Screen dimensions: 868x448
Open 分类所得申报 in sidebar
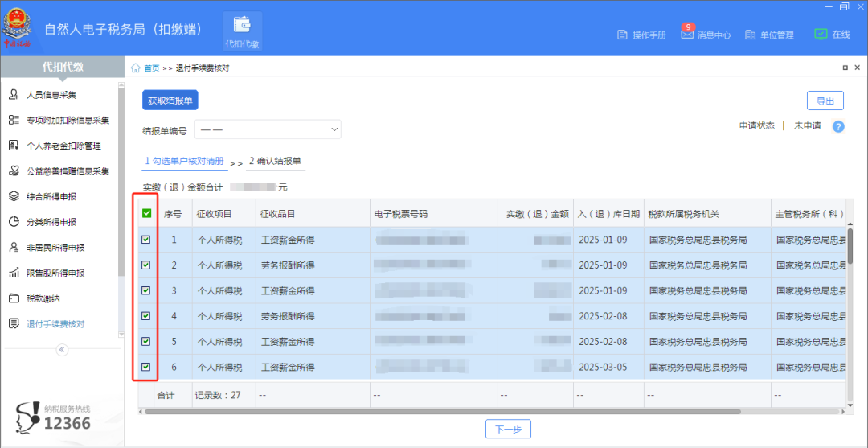pos(51,222)
